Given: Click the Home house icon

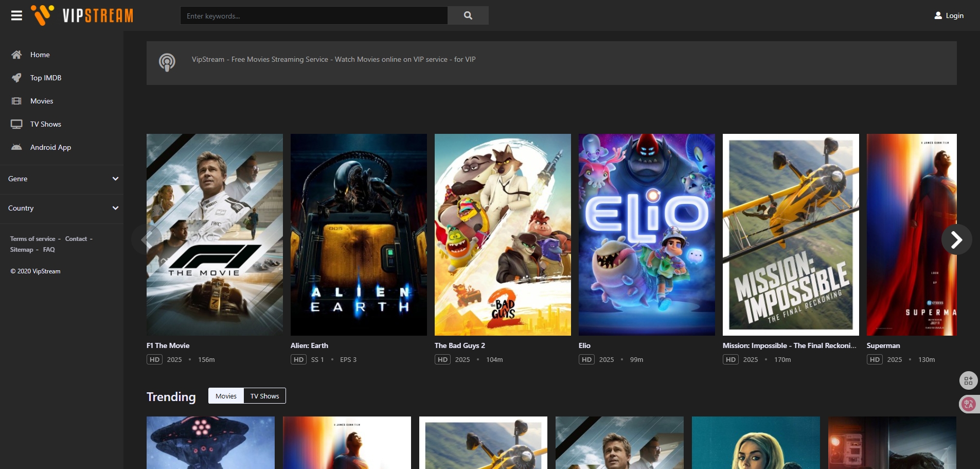Looking at the screenshot, I should point(17,55).
